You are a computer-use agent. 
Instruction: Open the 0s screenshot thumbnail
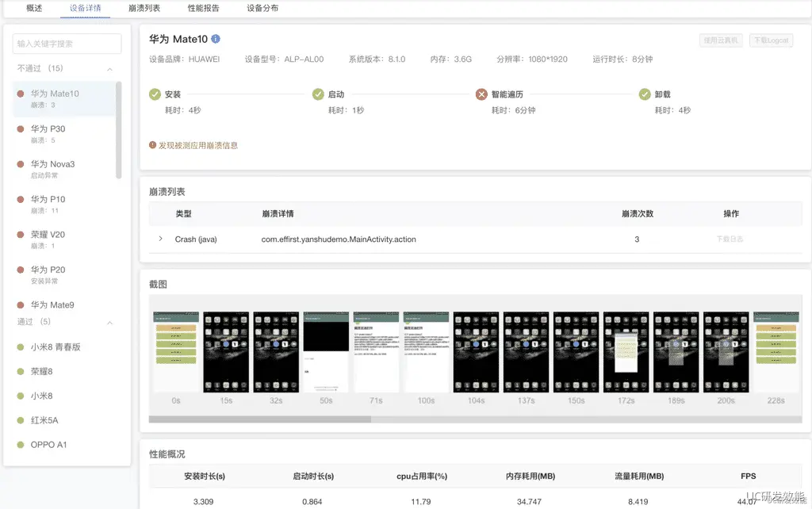(x=176, y=352)
